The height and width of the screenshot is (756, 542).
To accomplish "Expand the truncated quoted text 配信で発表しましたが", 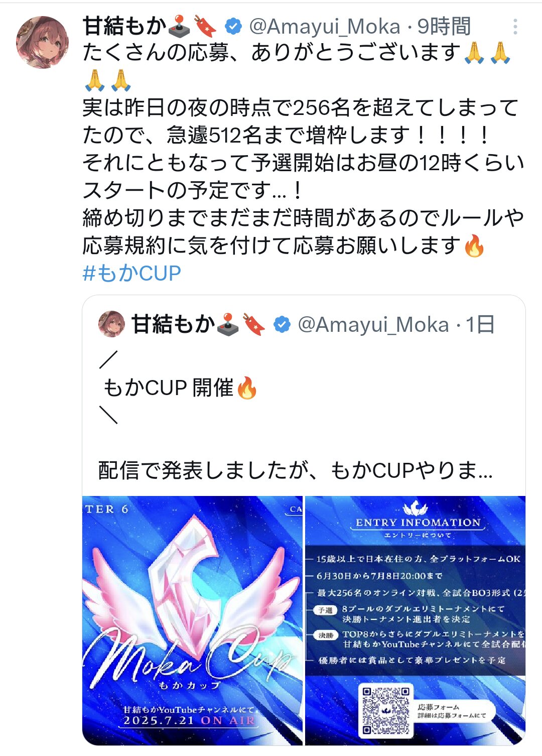I will pos(296,471).
